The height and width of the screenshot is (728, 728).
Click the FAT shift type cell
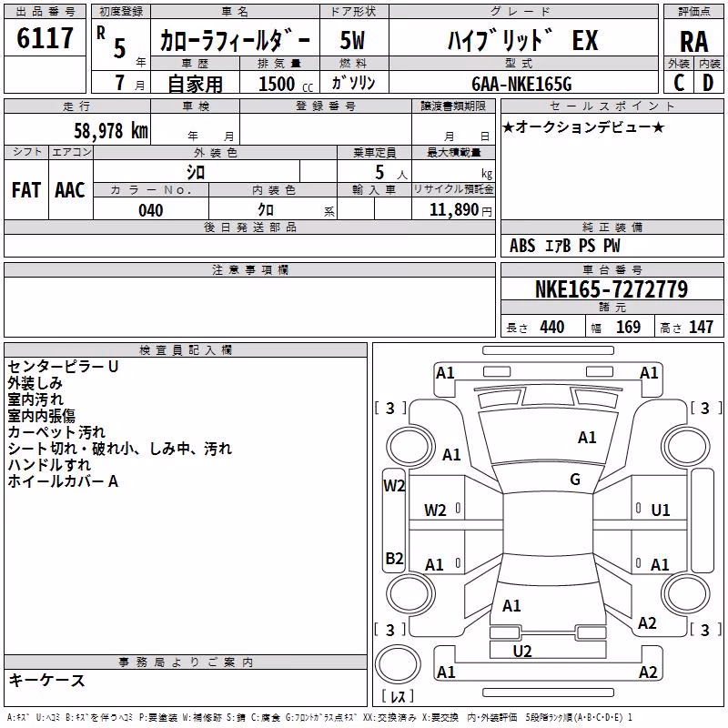coord(26,190)
